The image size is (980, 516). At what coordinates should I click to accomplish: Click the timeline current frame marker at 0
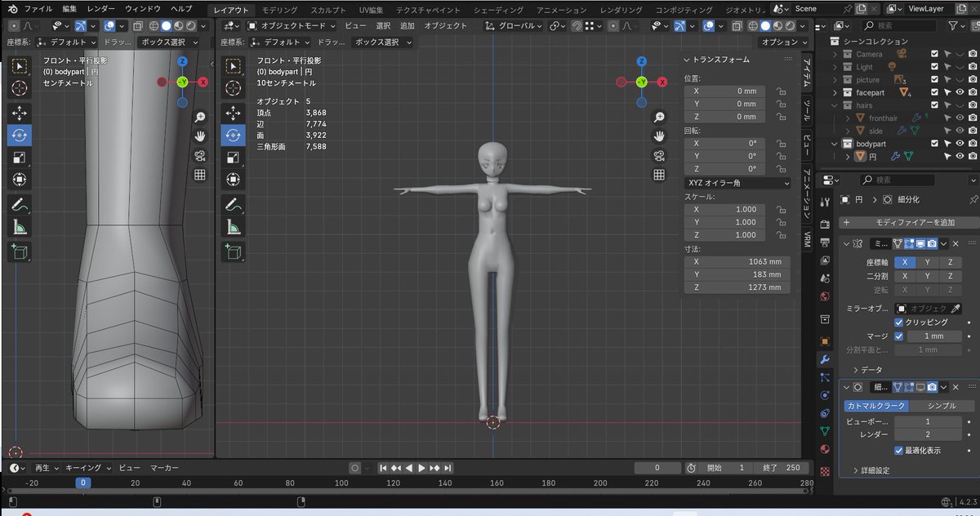coord(82,483)
